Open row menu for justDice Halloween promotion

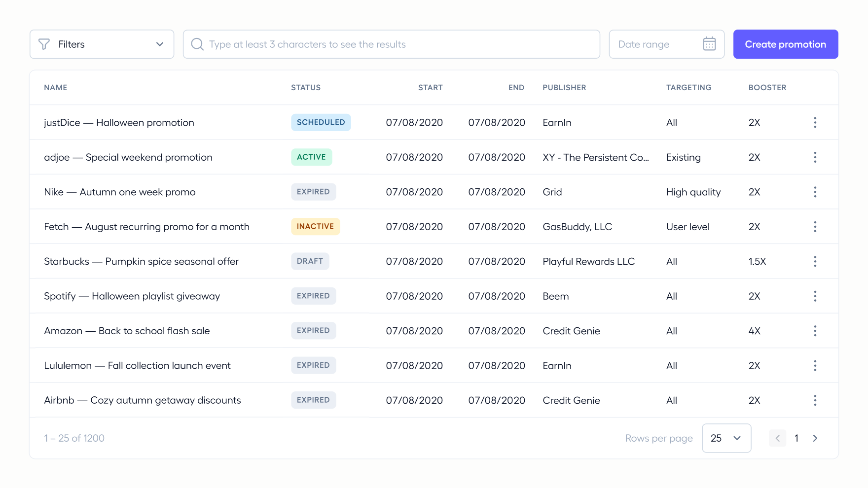[x=815, y=122]
